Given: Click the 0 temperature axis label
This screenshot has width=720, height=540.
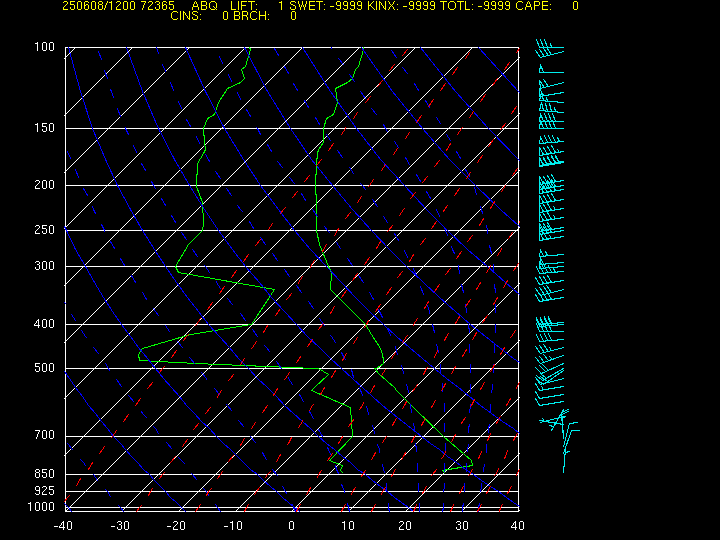Looking at the screenshot, I should pos(291,526).
